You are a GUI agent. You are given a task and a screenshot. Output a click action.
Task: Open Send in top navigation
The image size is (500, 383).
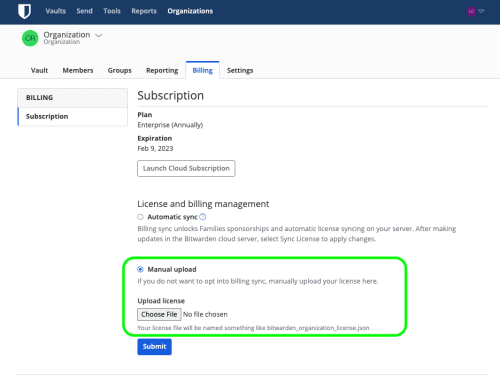pyautogui.click(x=84, y=11)
